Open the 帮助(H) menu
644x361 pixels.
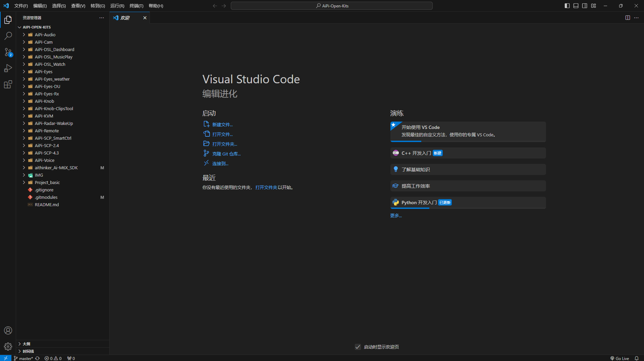point(156,6)
